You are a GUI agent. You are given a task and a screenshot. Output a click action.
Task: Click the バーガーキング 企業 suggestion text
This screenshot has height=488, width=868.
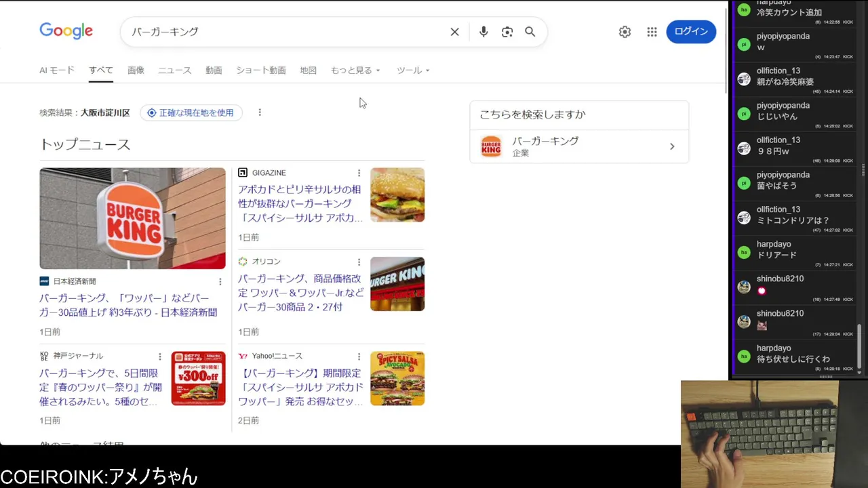click(545, 146)
